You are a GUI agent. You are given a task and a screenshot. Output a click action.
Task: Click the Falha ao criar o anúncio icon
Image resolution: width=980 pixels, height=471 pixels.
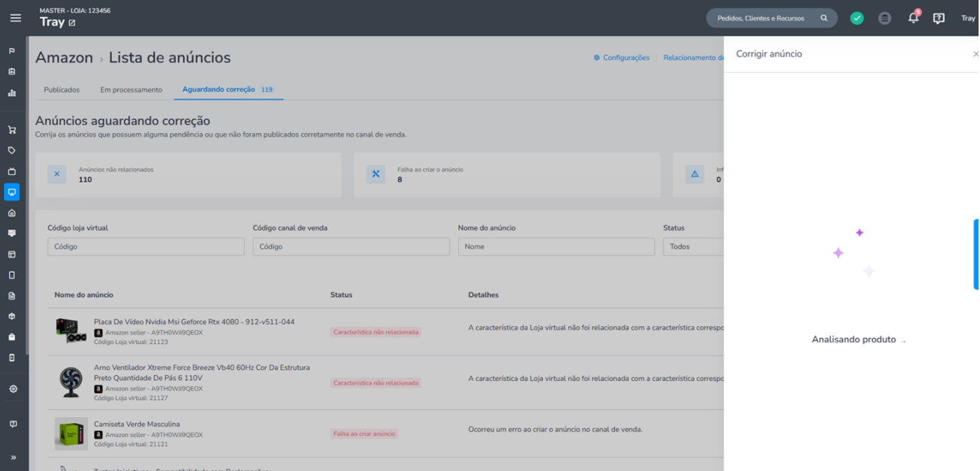coord(376,174)
